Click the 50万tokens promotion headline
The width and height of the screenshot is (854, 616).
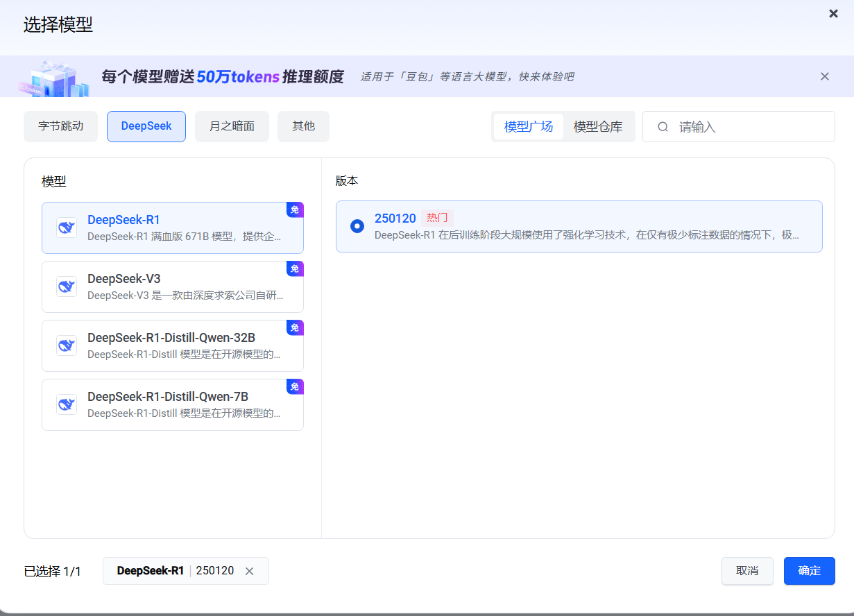[x=223, y=76]
